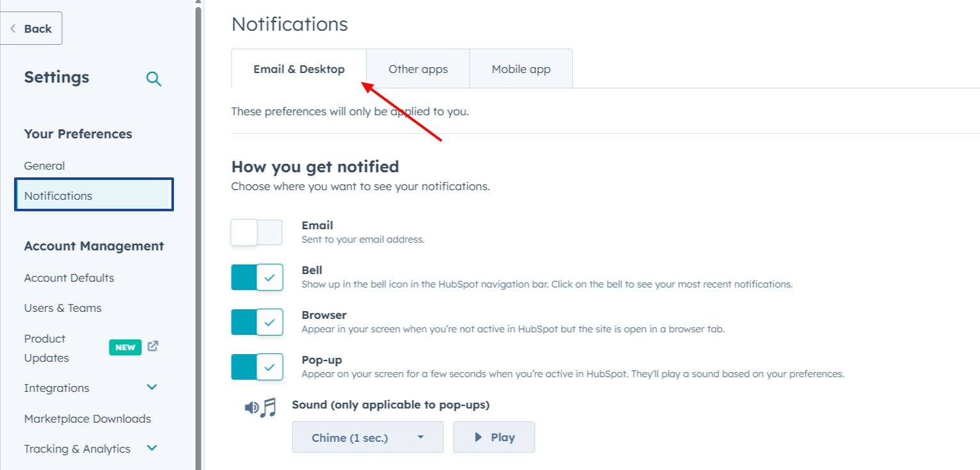The width and height of the screenshot is (980, 470).
Task: Expand Tracking & Analytics chevron
Action: [x=152, y=448]
